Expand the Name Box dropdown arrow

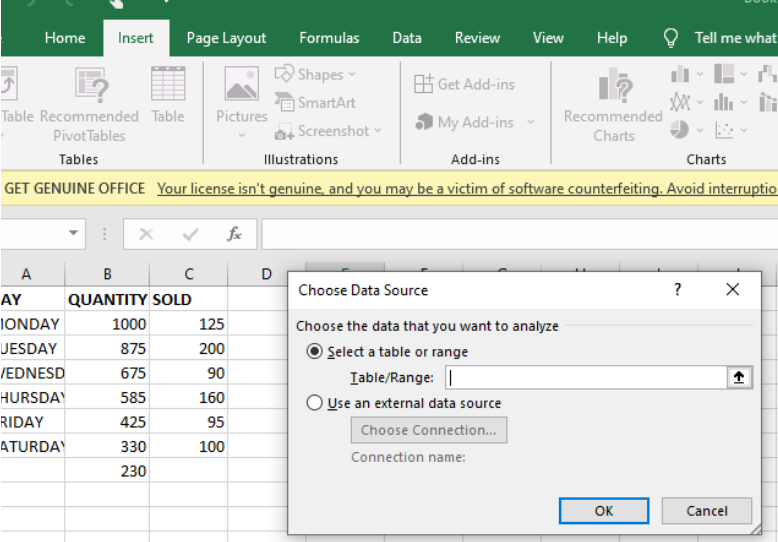(x=73, y=234)
